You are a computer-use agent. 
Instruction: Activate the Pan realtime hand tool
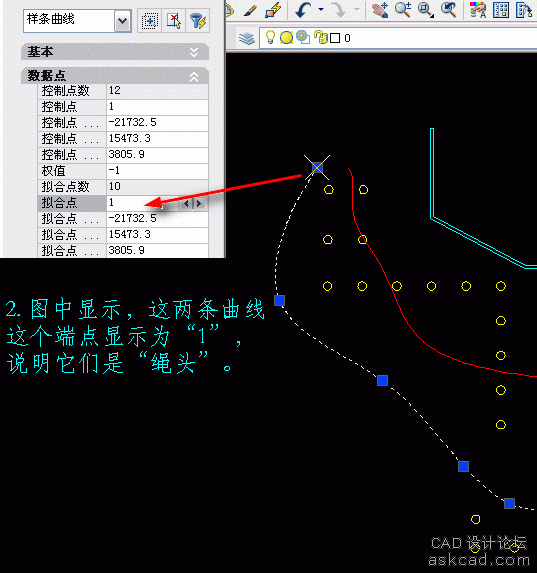coord(380,10)
